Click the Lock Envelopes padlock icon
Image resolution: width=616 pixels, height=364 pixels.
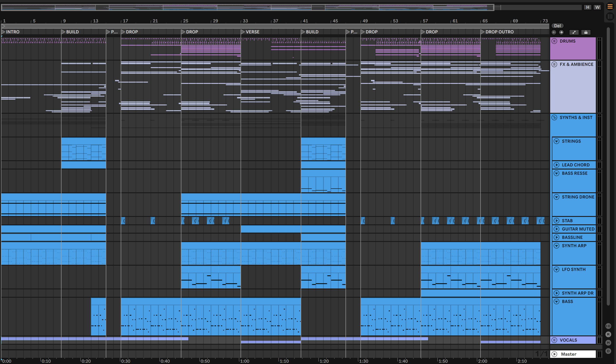coord(586,32)
